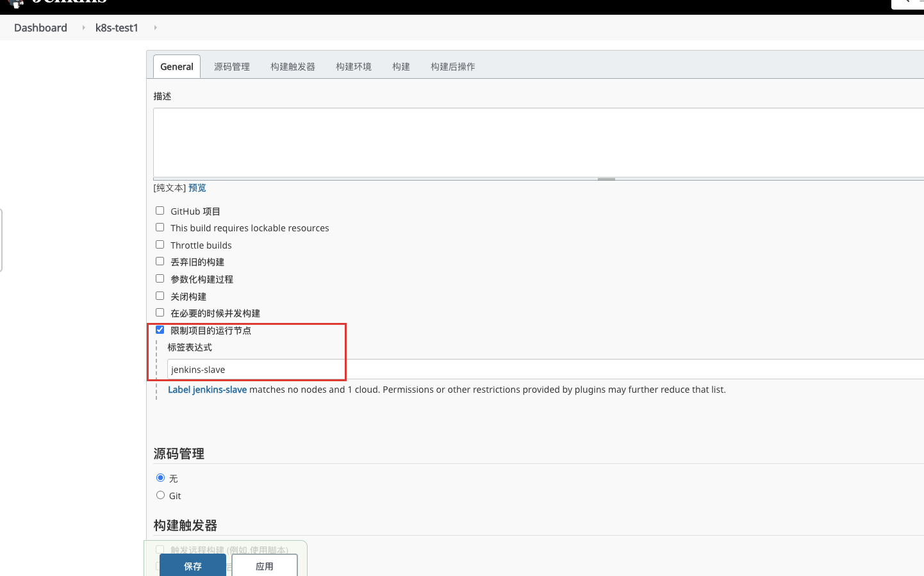Switch to the 构建后操作 tab
Image resolution: width=924 pixels, height=576 pixels.
pos(453,67)
